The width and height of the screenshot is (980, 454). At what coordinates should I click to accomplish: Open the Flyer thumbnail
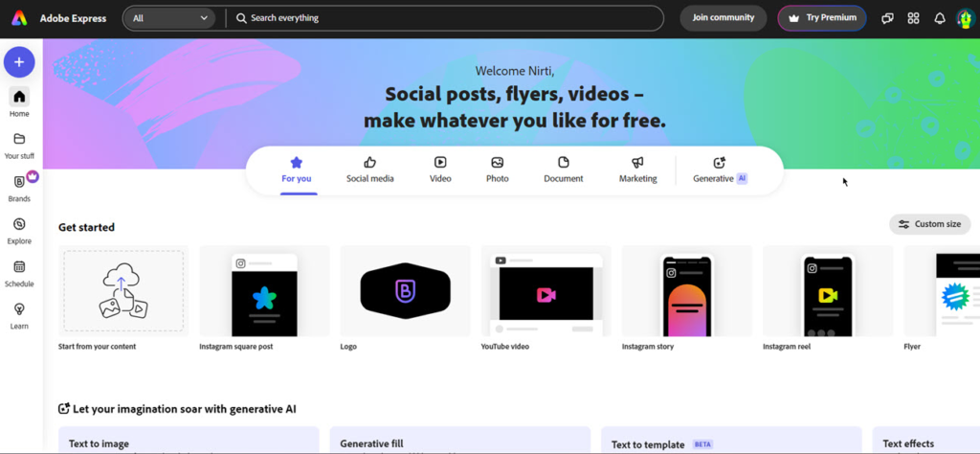point(942,291)
